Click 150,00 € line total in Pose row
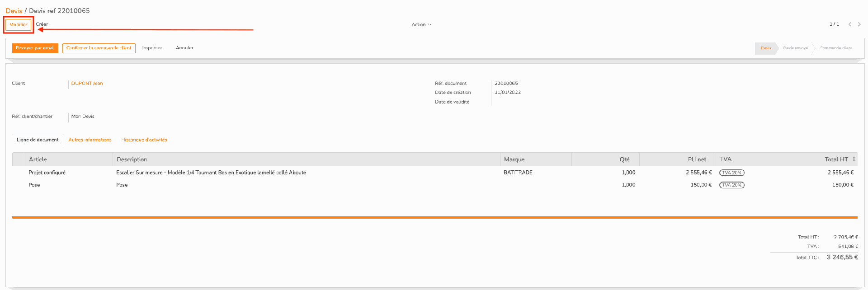 point(843,185)
